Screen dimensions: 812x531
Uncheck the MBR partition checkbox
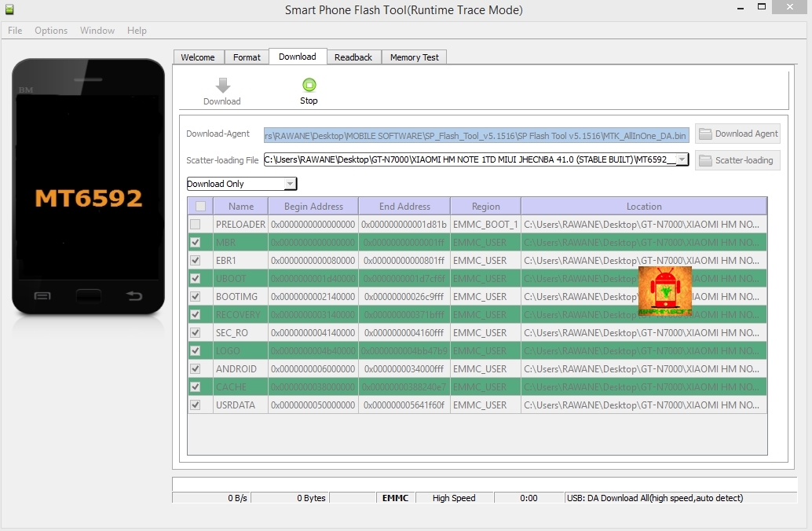pyautogui.click(x=196, y=243)
